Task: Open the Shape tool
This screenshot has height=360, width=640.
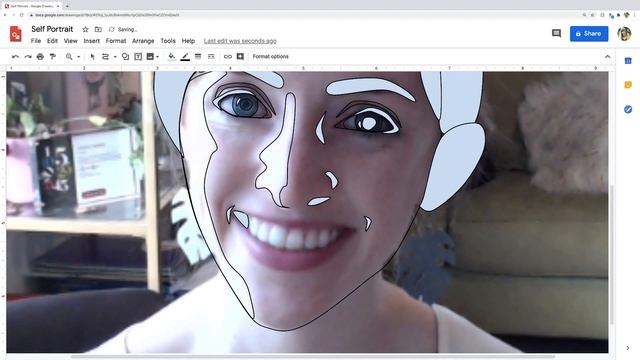Action: tap(125, 57)
